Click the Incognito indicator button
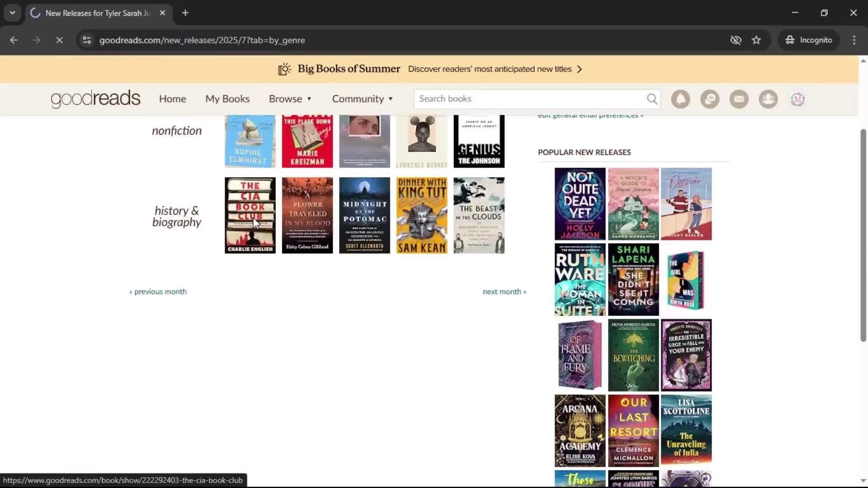Screen dimensions: 868x488 (x=809, y=40)
